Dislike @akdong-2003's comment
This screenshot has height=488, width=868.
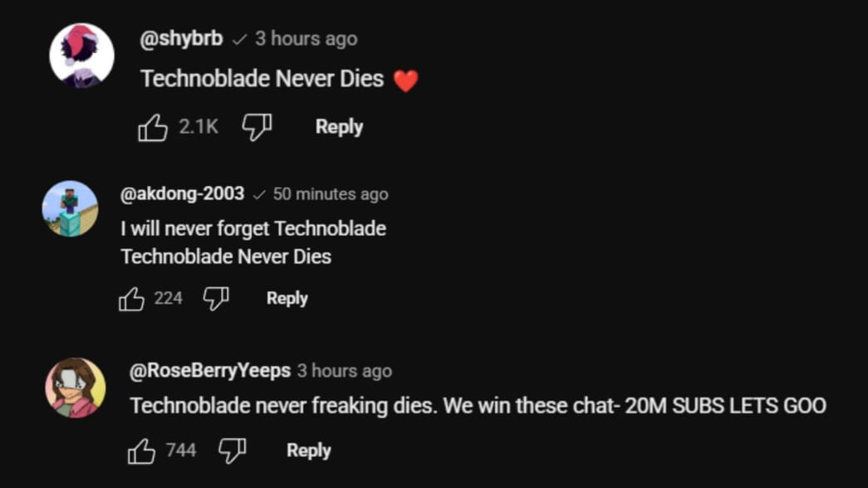(x=213, y=297)
